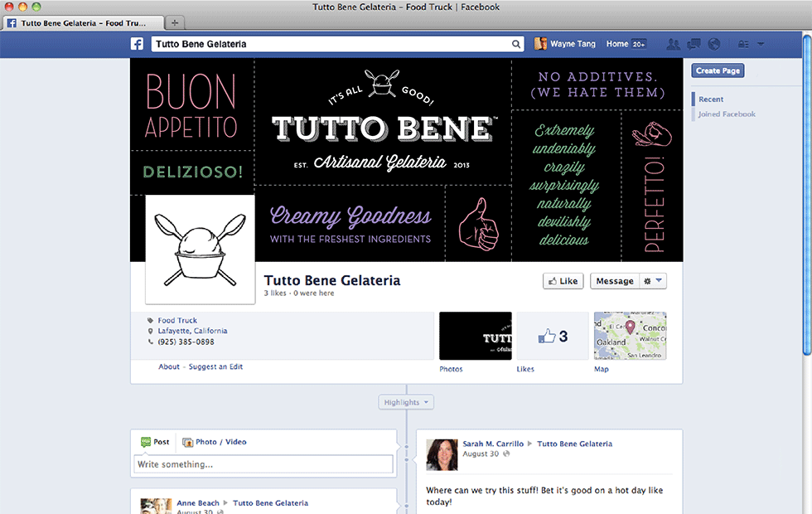Select Photo / Video tab in composer
This screenshot has width=812, height=514.
[215, 442]
